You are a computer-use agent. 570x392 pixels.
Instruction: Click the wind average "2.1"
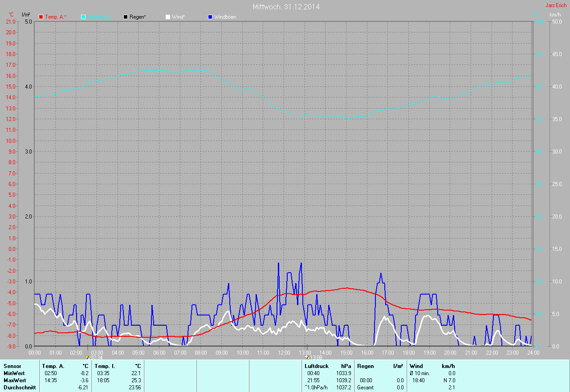tap(452, 388)
